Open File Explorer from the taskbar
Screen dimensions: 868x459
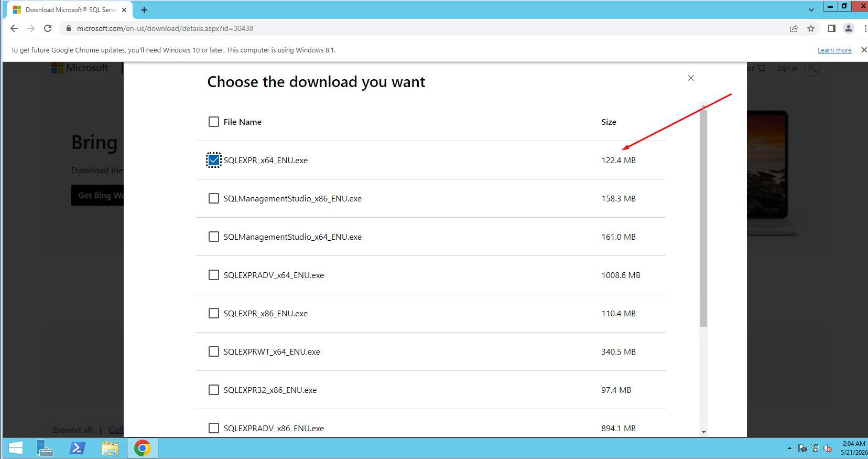(110, 448)
